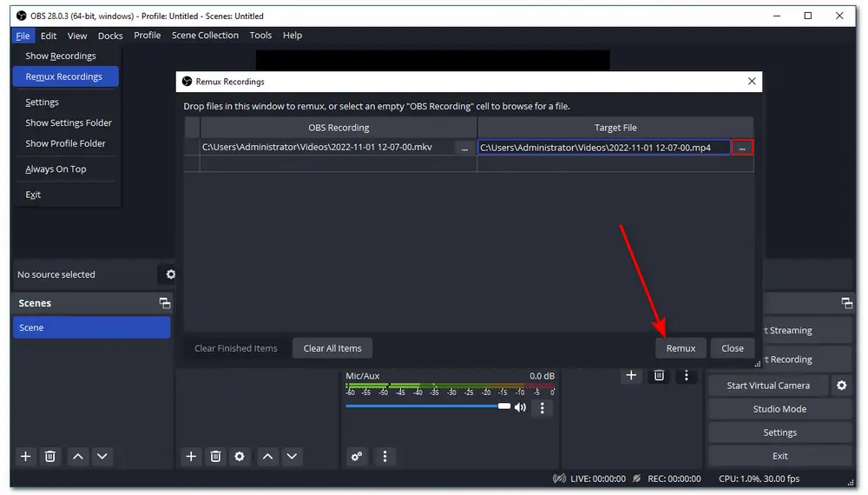Open the Scene Collection menu

pos(205,35)
